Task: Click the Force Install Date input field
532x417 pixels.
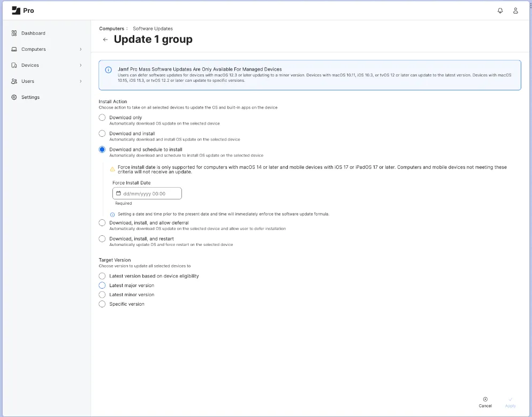Action: click(150, 193)
